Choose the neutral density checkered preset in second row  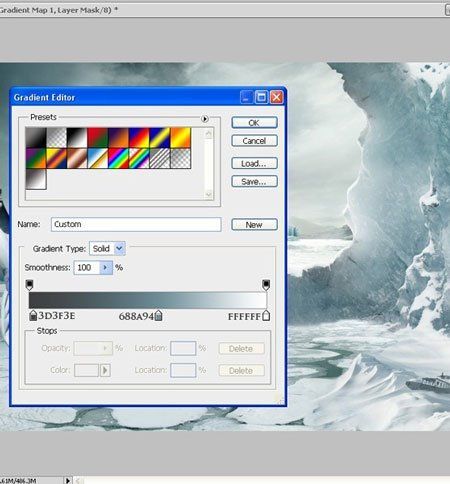[181, 158]
